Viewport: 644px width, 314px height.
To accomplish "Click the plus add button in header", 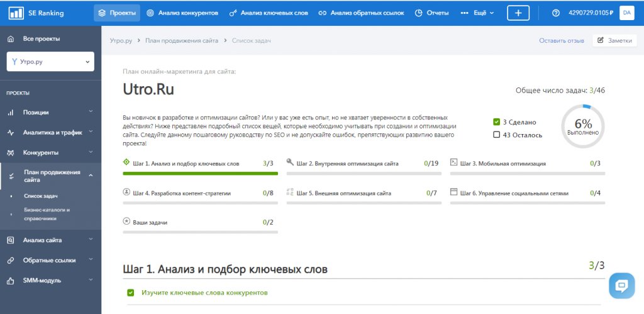I will (518, 13).
